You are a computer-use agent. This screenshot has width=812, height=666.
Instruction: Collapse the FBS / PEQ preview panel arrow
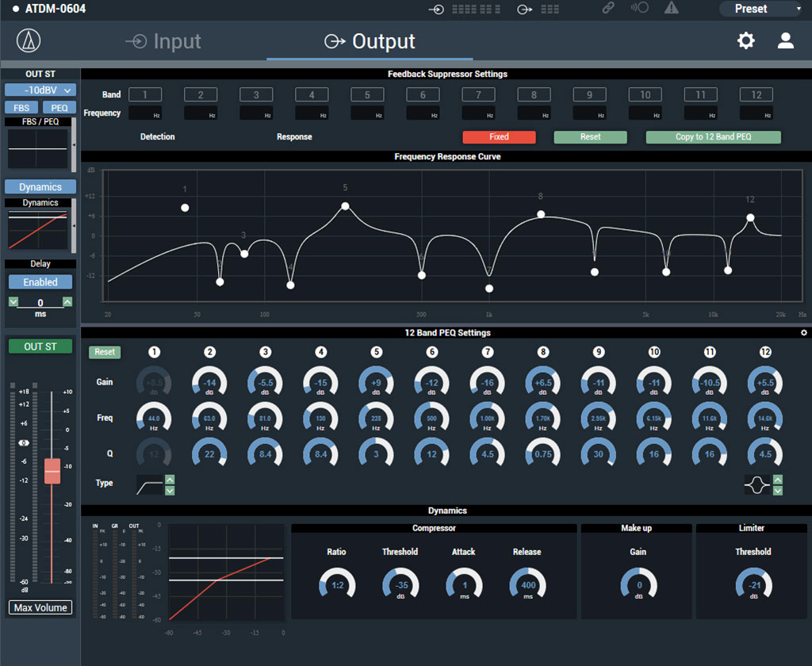tap(75, 146)
